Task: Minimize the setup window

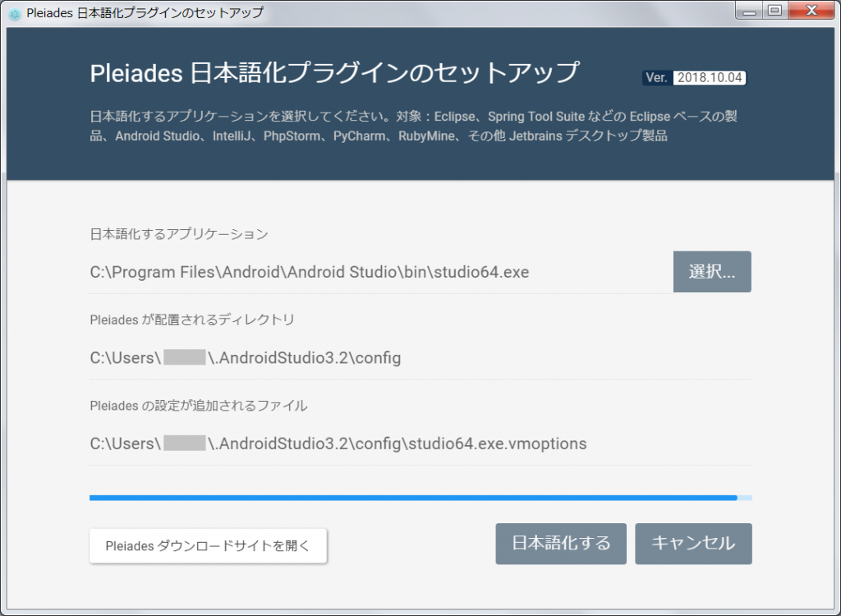Action: [748, 11]
